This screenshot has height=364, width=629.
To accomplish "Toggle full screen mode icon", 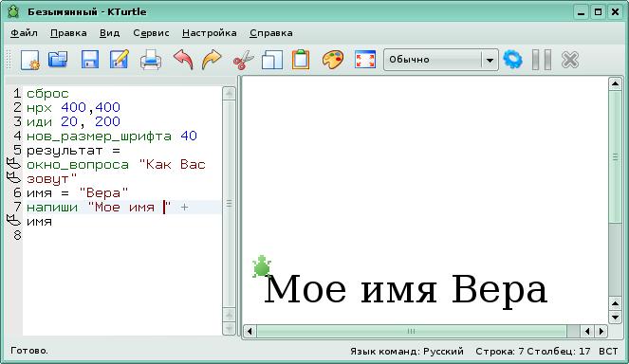I will click(x=365, y=60).
